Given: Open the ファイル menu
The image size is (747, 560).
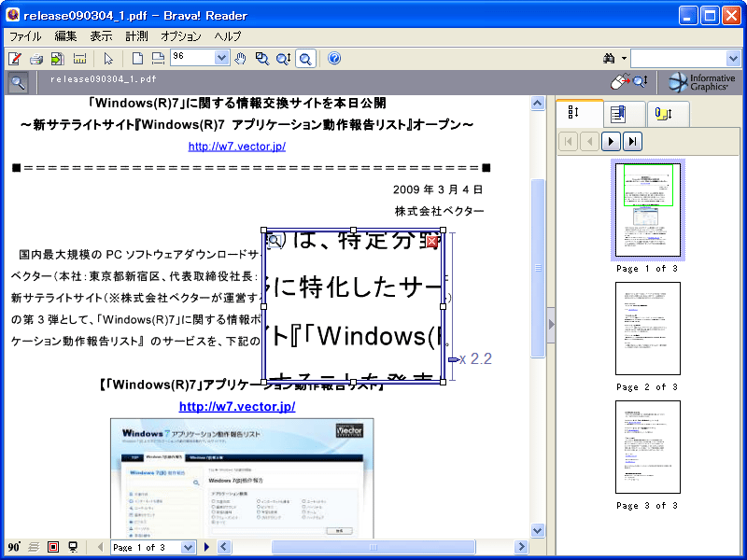Looking at the screenshot, I should point(25,36).
